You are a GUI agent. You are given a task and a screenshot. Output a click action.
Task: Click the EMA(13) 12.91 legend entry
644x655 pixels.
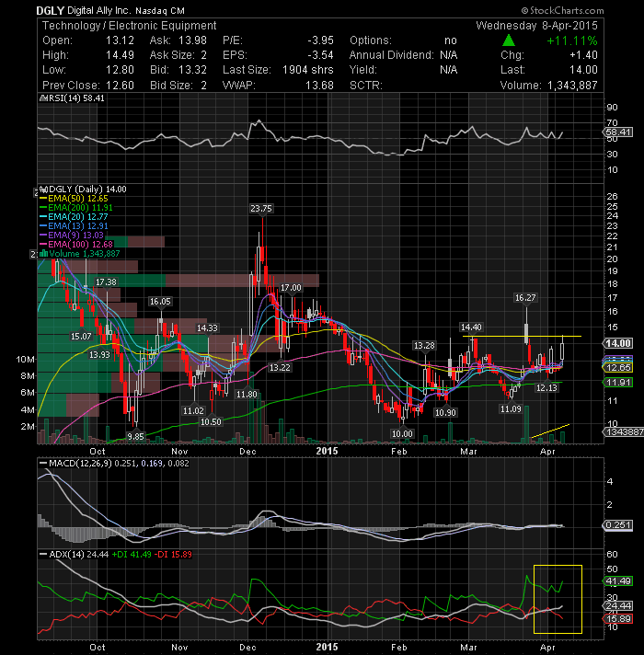(x=74, y=226)
